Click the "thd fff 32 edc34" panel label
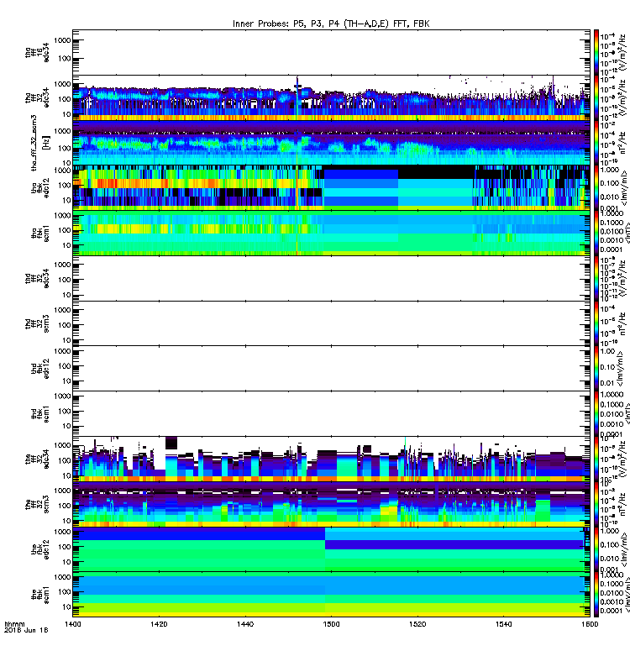 pos(37,279)
